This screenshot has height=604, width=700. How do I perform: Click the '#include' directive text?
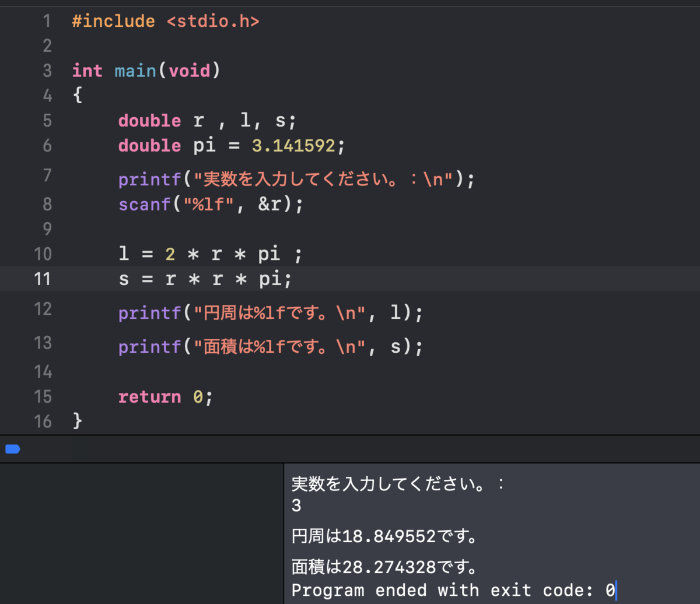coord(114,22)
